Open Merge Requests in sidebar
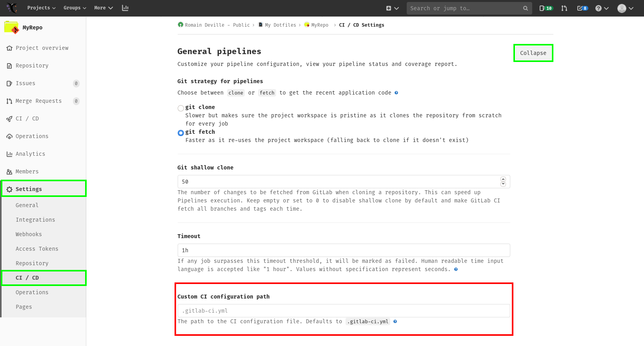 click(38, 101)
